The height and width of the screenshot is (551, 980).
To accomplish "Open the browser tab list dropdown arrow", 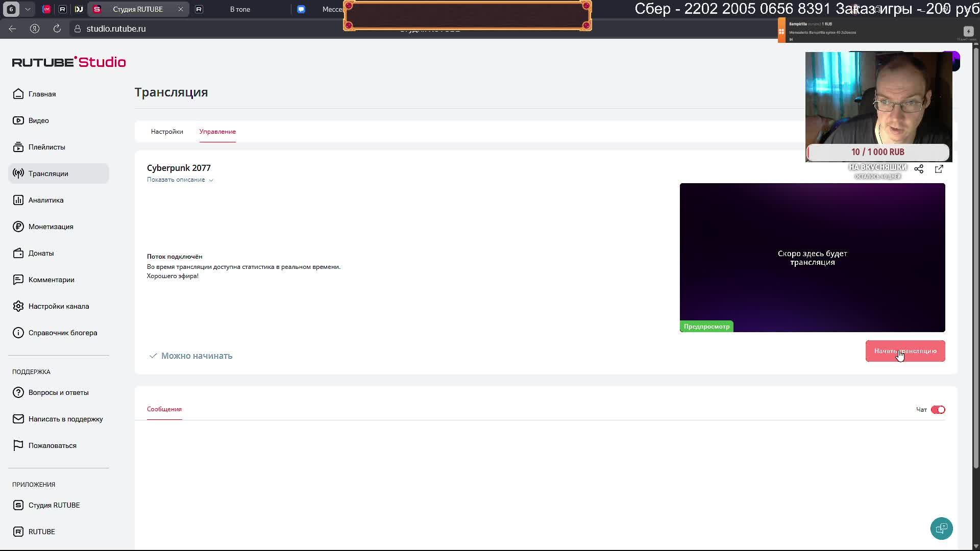I will (x=28, y=9).
